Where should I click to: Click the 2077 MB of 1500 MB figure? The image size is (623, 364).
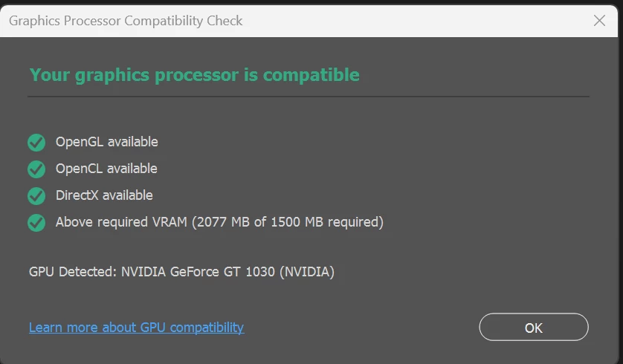pos(286,222)
